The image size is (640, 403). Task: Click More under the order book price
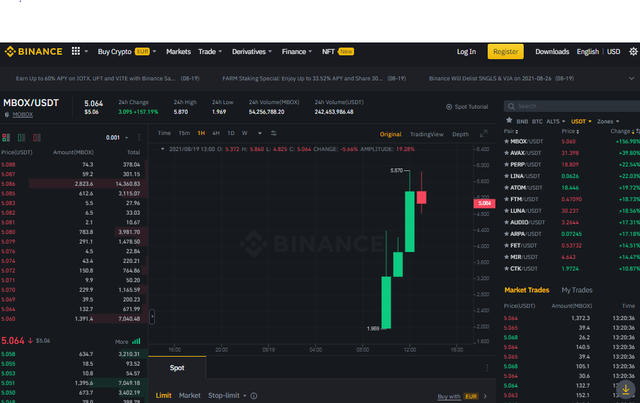(122, 341)
